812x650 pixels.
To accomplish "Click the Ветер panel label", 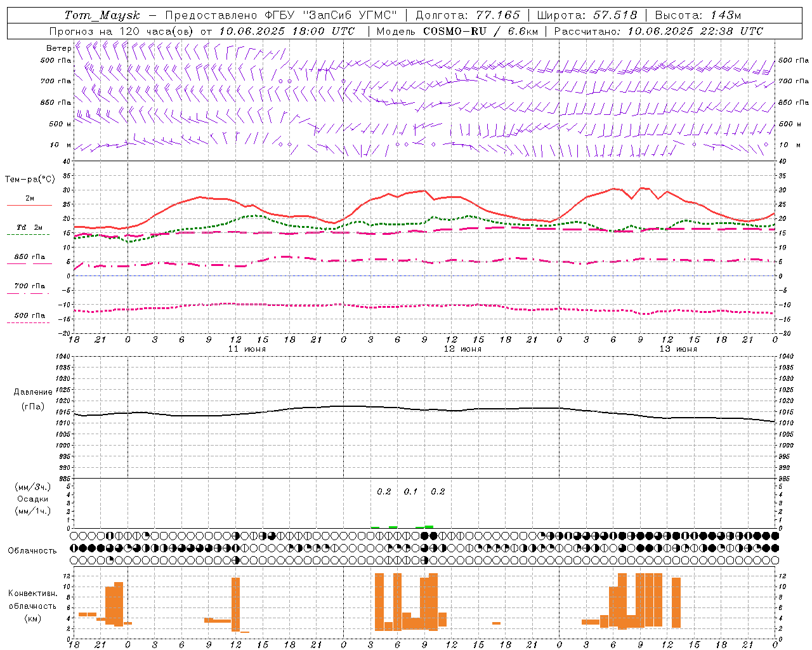I will 58,48.
